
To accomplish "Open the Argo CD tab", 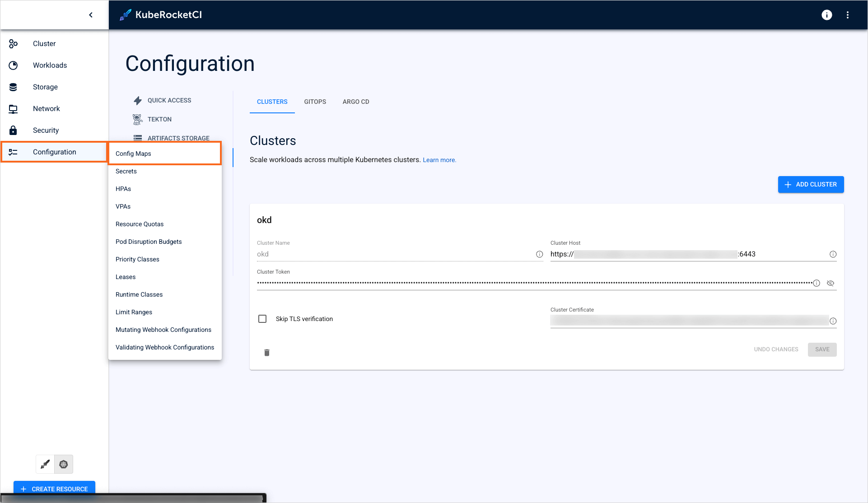I will [x=355, y=102].
